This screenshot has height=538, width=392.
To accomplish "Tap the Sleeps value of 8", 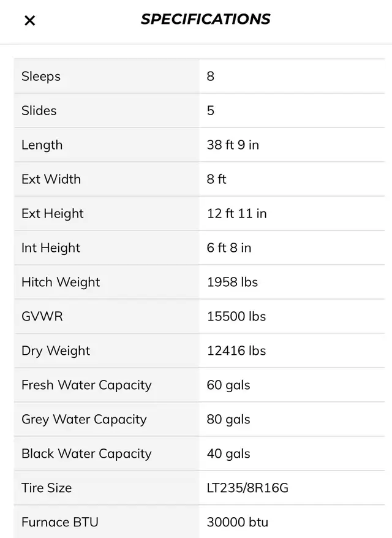I will tap(211, 77).
